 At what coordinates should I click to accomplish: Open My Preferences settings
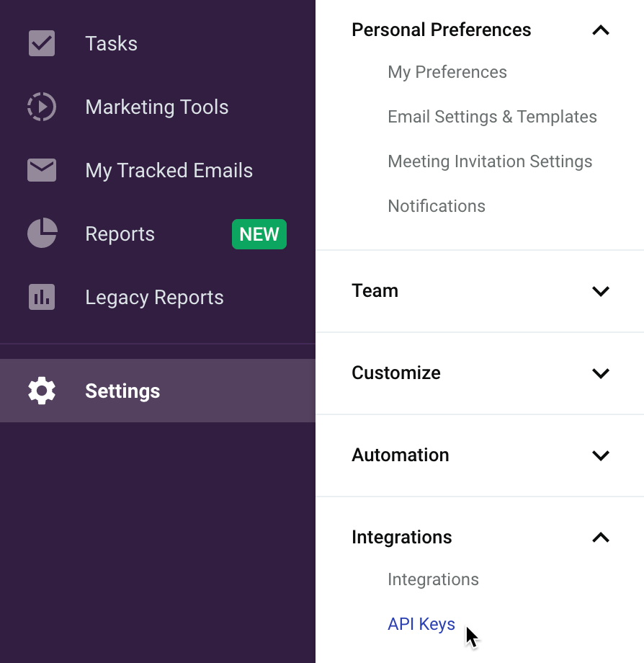point(447,72)
